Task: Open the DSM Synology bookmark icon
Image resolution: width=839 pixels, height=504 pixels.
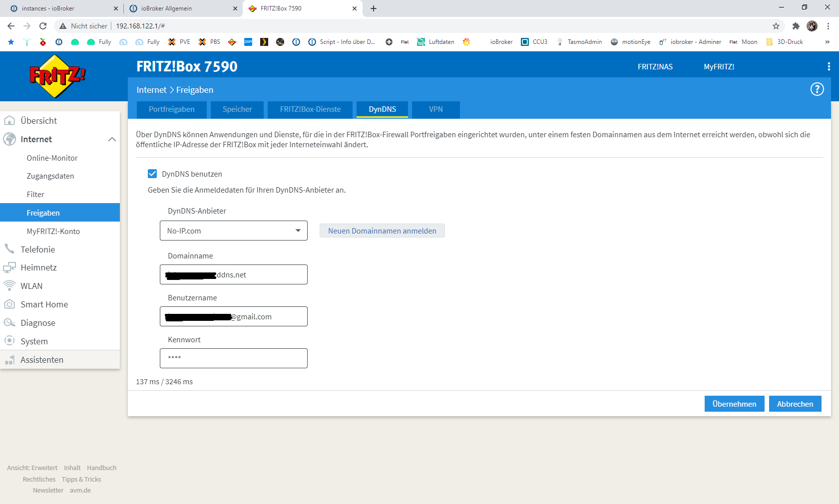Action: pos(248,42)
